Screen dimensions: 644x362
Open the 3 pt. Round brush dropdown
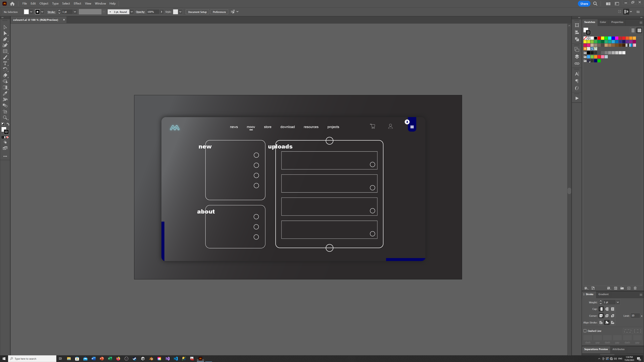[132, 12]
